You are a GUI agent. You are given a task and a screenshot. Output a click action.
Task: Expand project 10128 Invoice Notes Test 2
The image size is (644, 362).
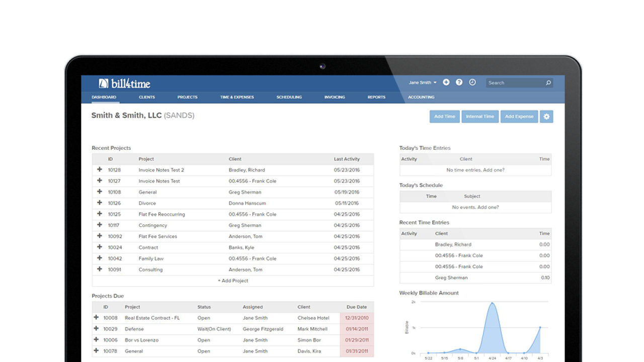(x=100, y=170)
